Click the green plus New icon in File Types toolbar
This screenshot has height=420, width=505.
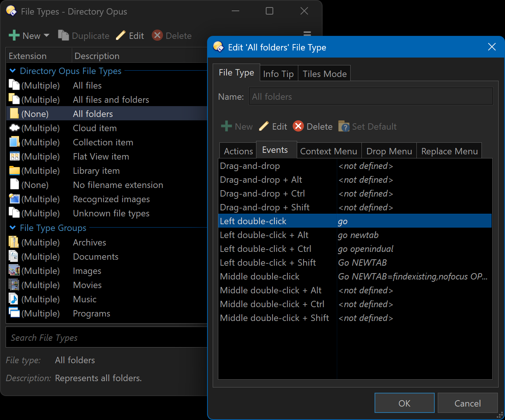(x=14, y=35)
